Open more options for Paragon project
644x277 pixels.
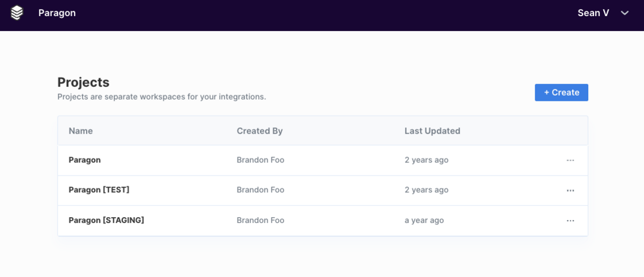tap(570, 160)
